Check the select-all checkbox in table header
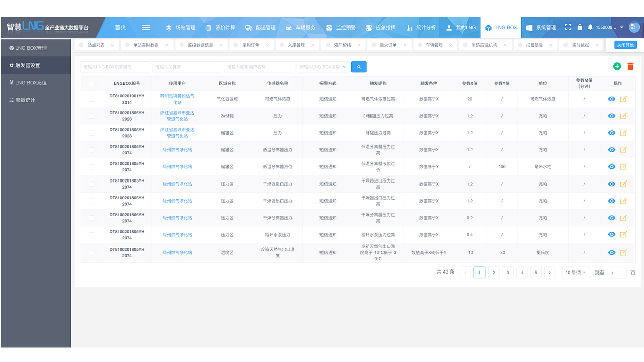 (x=91, y=84)
